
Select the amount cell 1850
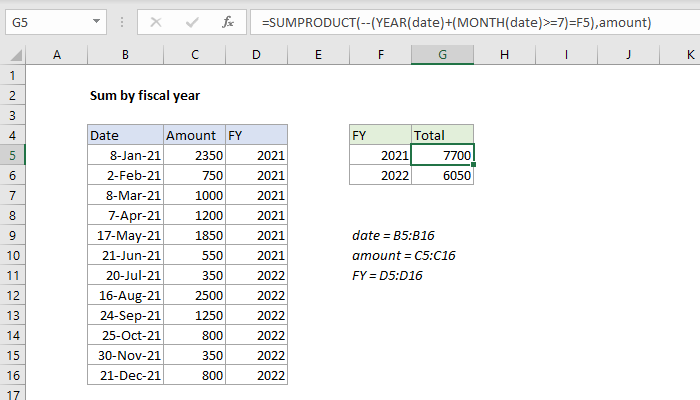[x=195, y=235]
